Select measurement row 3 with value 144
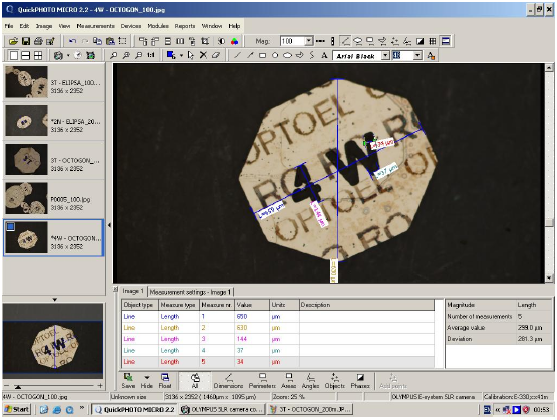Viewport: 557px width, 420px height. 278,339
